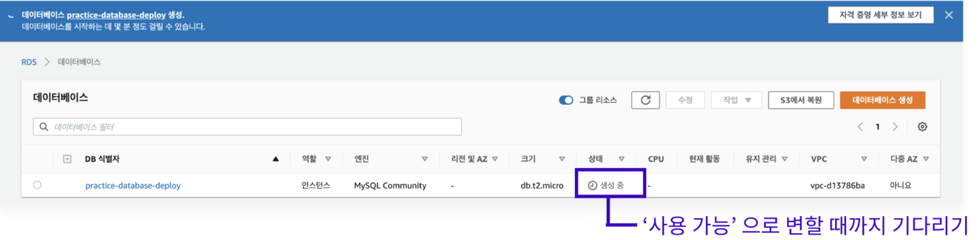Open practice-database-deploy database link
Viewport: 980px width, 240px height.
(133, 185)
